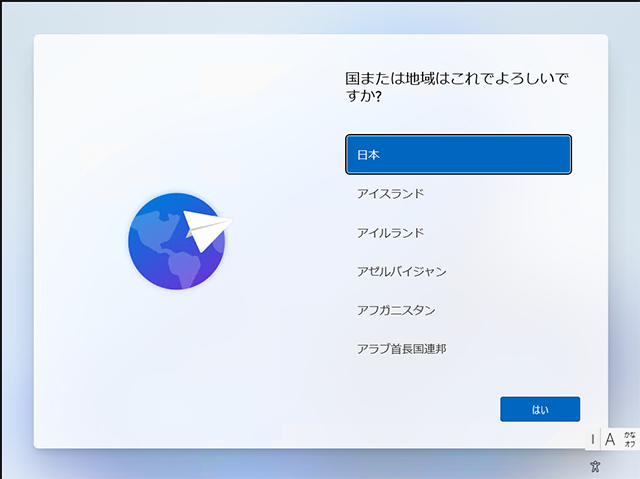Select 日本 in the region list
This screenshot has width=640, height=479.
point(458,155)
